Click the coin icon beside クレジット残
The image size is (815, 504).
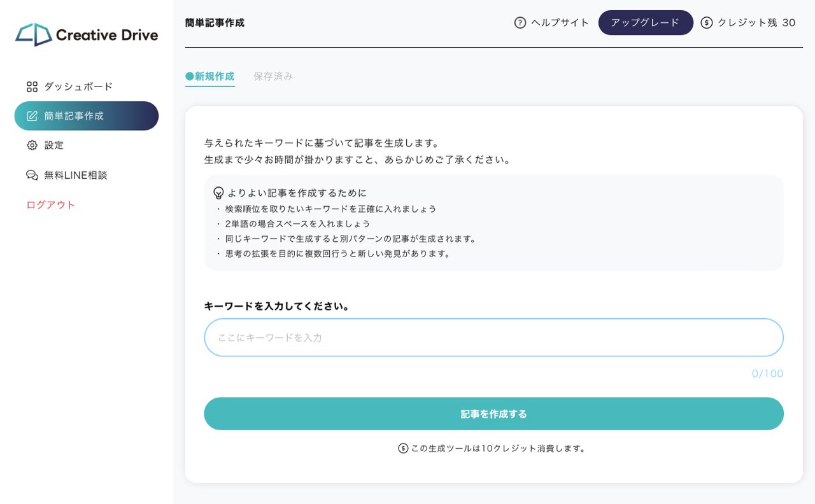(706, 23)
